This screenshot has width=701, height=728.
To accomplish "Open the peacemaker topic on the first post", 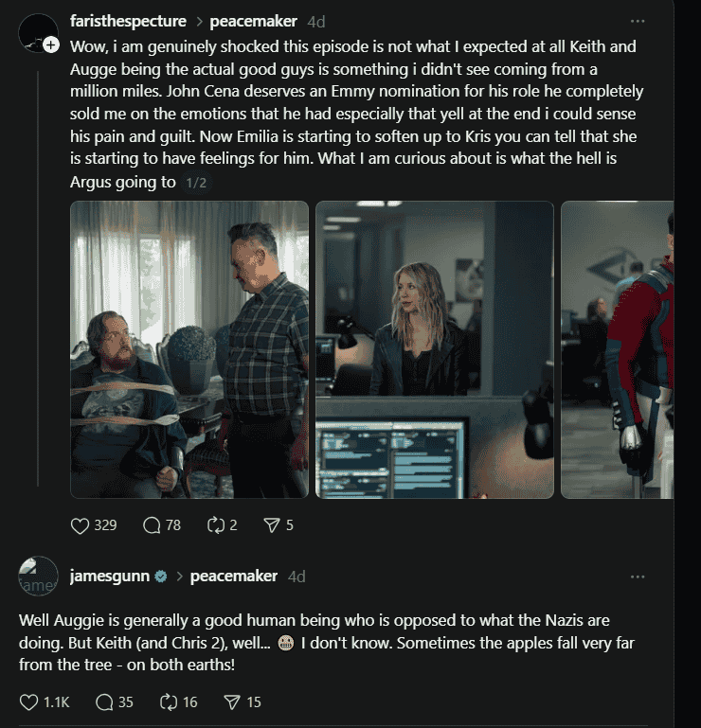I will click(253, 22).
